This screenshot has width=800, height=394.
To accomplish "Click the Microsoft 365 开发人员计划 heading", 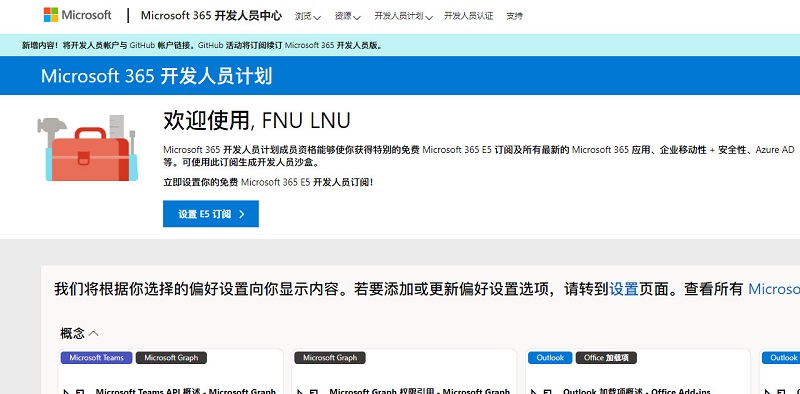I will click(x=157, y=76).
